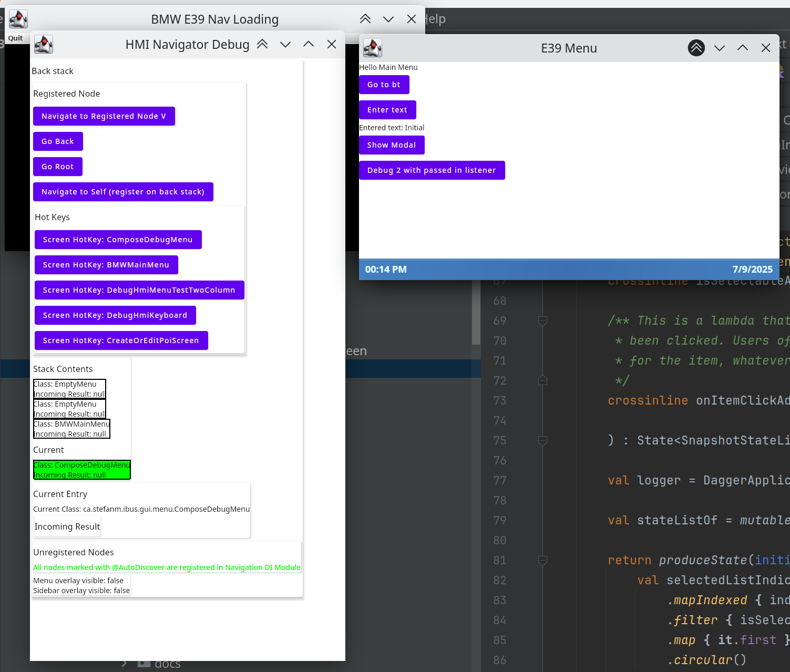Click the Java icon in HMI Navigator Debug titlebar
The image size is (790, 672).
click(44, 45)
